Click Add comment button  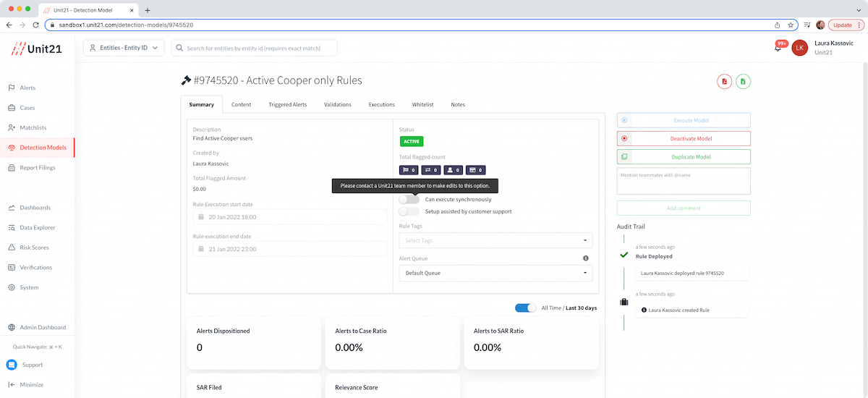[684, 208]
